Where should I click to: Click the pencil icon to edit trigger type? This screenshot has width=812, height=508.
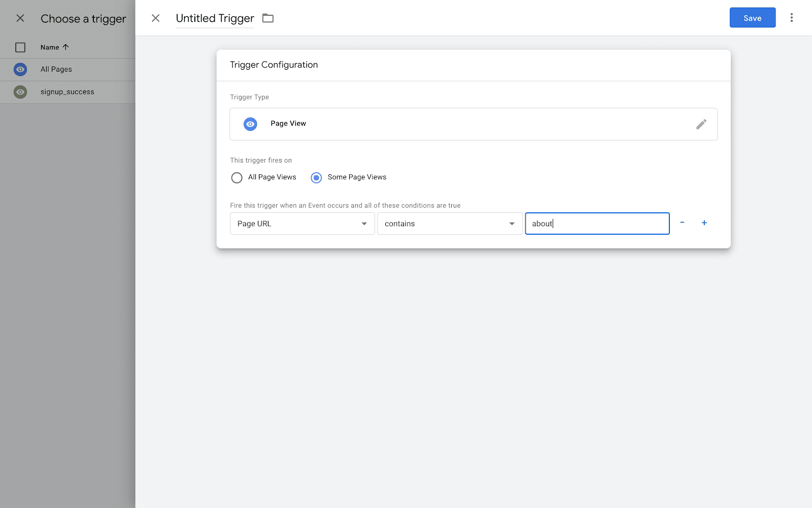(x=701, y=124)
